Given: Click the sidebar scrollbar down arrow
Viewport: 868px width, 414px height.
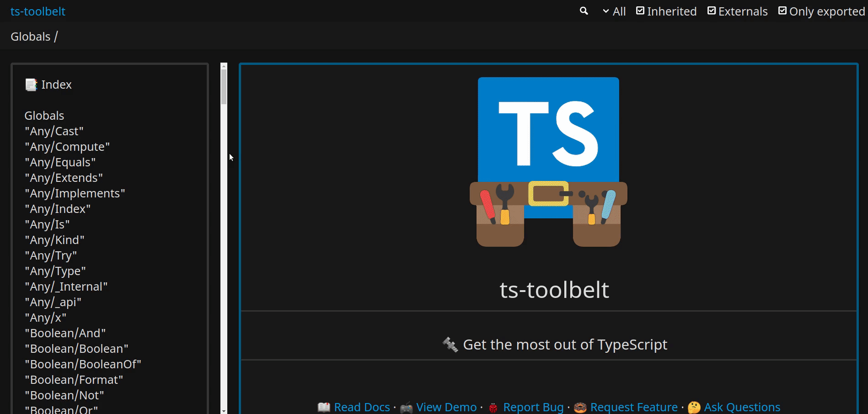Looking at the screenshot, I should (224, 411).
